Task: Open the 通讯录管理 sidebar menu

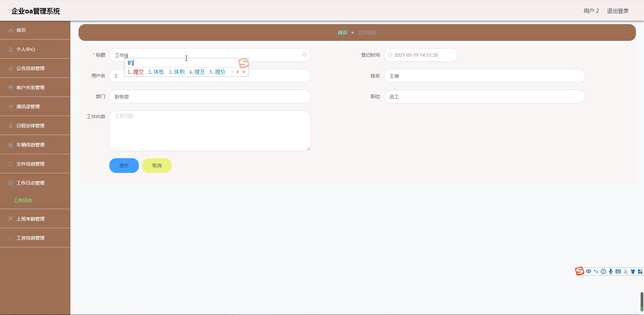Action: pos(35,107)
